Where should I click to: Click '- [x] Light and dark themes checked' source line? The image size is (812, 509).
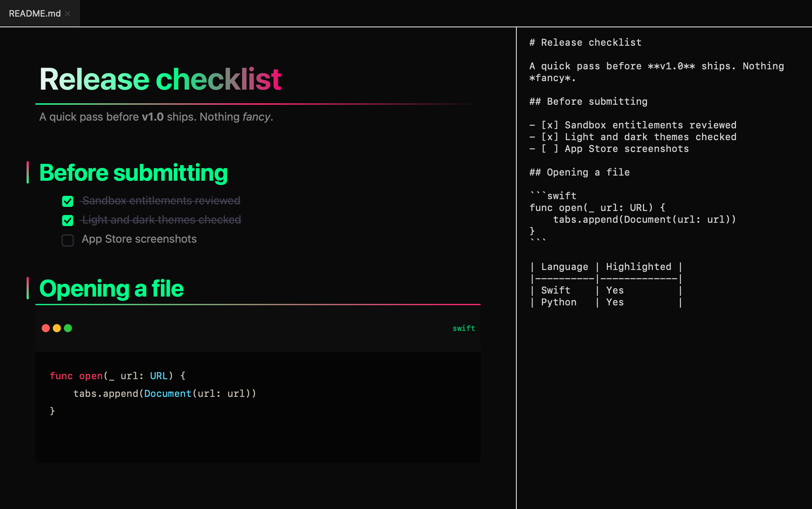pos(633,137)
